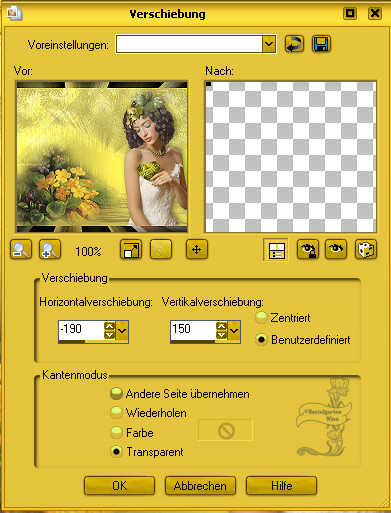
Task: Select the Farbe radio button
Action: coord(116,433)
